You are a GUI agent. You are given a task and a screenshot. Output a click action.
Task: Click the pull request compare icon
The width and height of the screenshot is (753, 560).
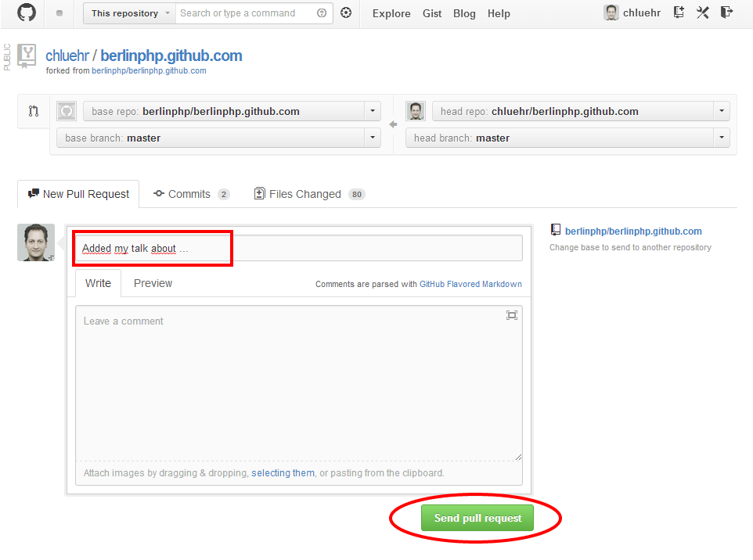33,111
